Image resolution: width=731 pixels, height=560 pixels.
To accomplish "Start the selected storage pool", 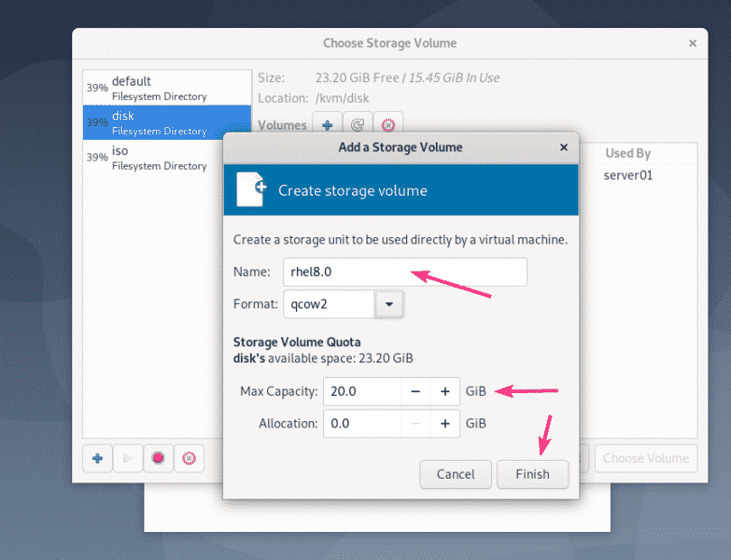I will [127, 458].
